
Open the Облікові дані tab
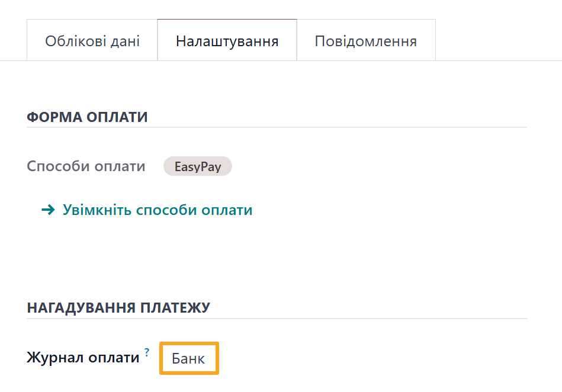pos(92,40)
